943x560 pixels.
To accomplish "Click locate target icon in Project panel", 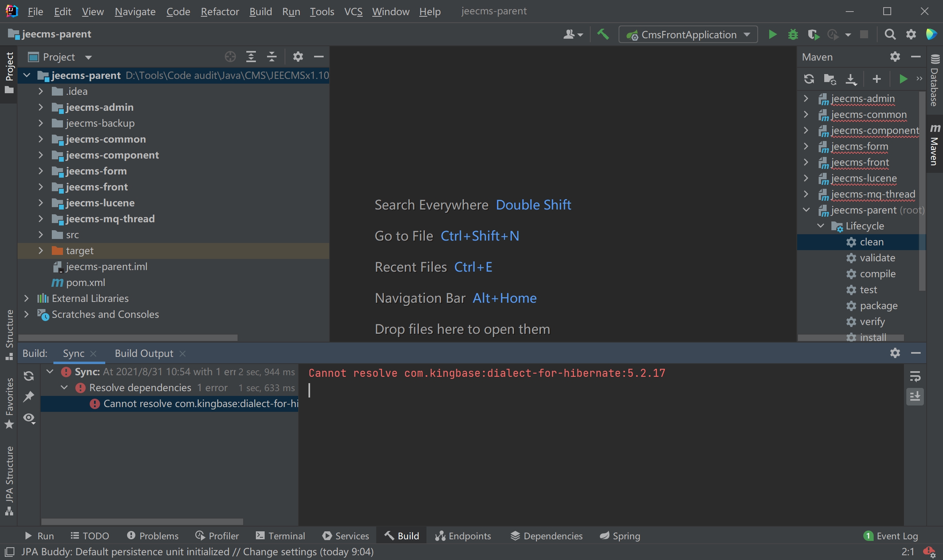I will tap(230, 57).
